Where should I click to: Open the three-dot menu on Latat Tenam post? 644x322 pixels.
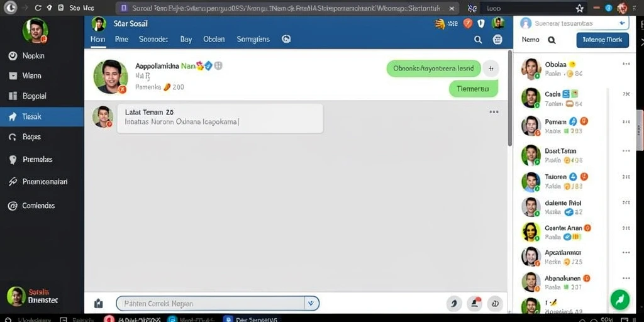coord(494,112)
